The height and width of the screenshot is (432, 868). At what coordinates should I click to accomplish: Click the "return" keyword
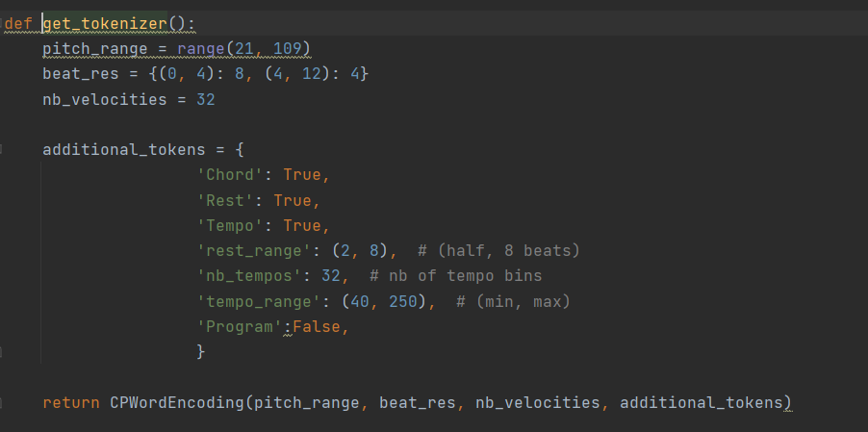tap(71, 403)
